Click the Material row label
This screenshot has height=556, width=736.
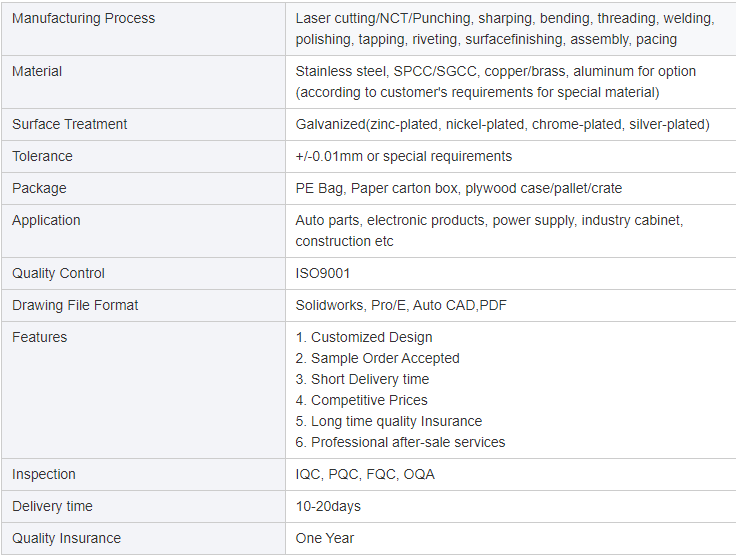coord(37,71)
